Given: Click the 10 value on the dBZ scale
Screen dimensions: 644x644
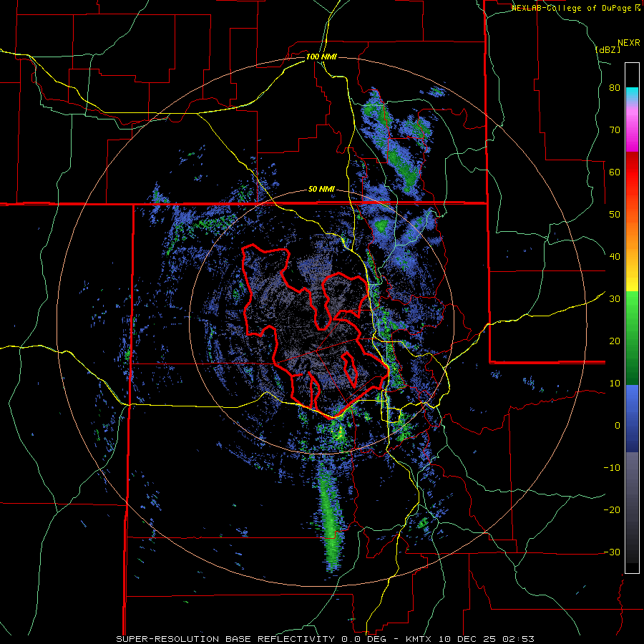Looking at the screenshot, I should [615, 384].
